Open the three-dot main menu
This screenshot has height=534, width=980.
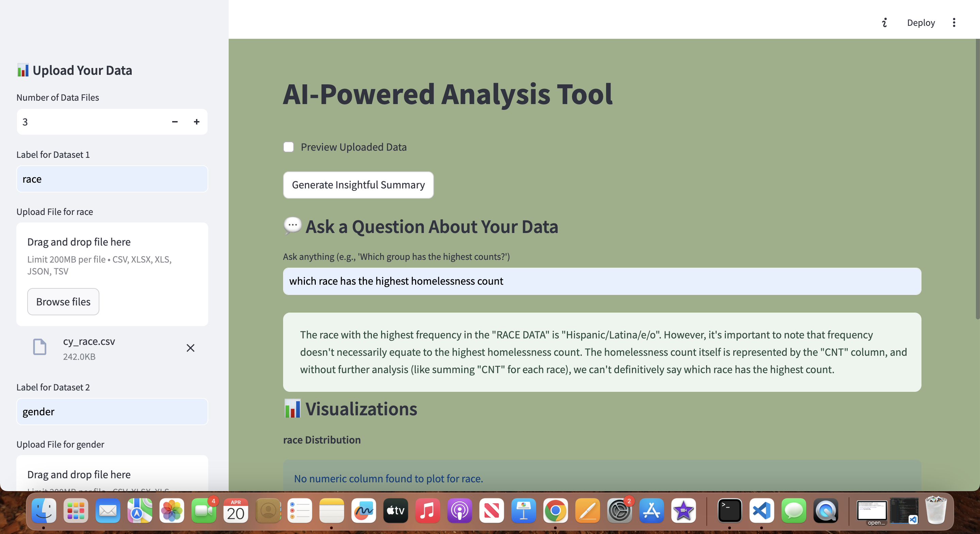click(954, 22)
